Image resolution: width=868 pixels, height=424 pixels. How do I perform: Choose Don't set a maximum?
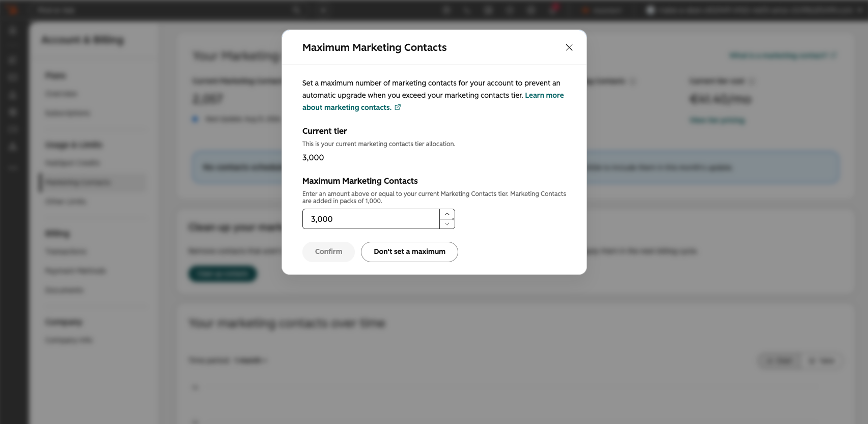click(x=409, y=251)
